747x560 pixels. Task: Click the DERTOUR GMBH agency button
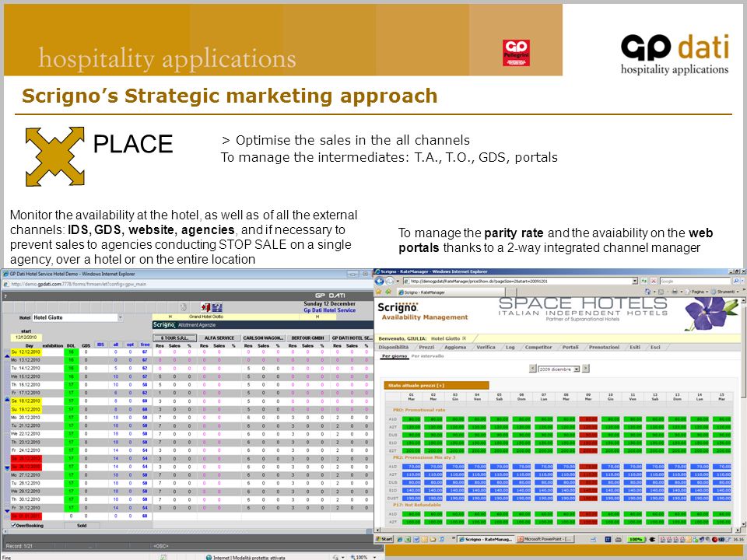[x=308, y=338]
